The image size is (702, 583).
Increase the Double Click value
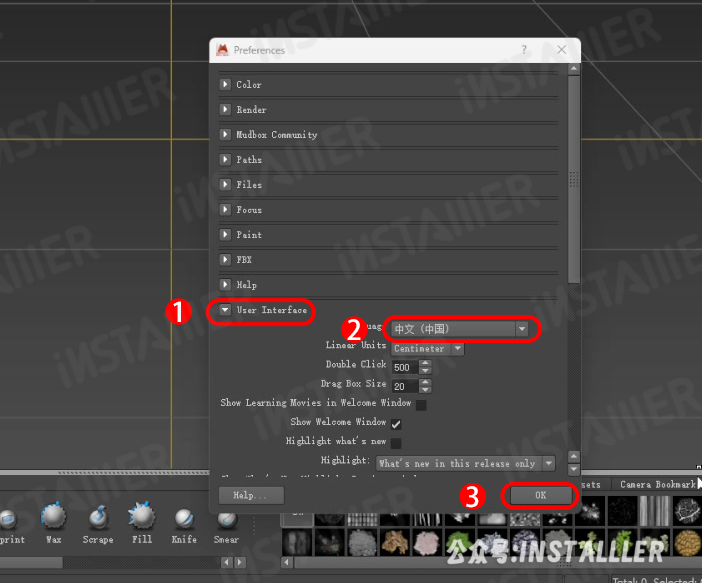(x=426, y=363)
